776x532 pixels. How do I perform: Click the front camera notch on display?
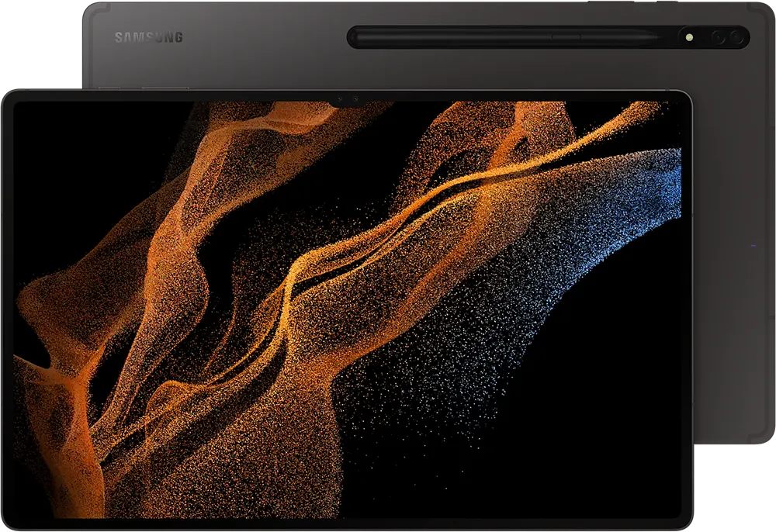click(347, 99)
